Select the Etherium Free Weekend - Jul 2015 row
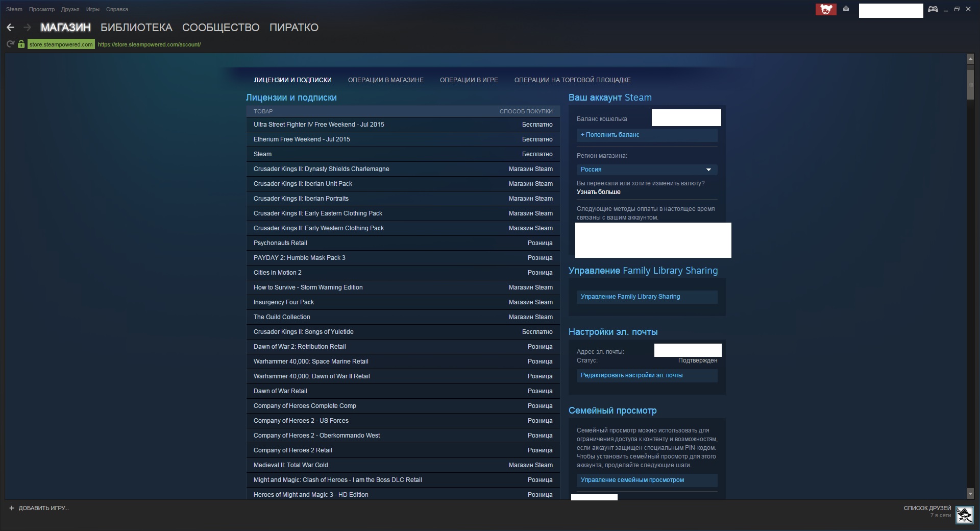 pos(403,139)
